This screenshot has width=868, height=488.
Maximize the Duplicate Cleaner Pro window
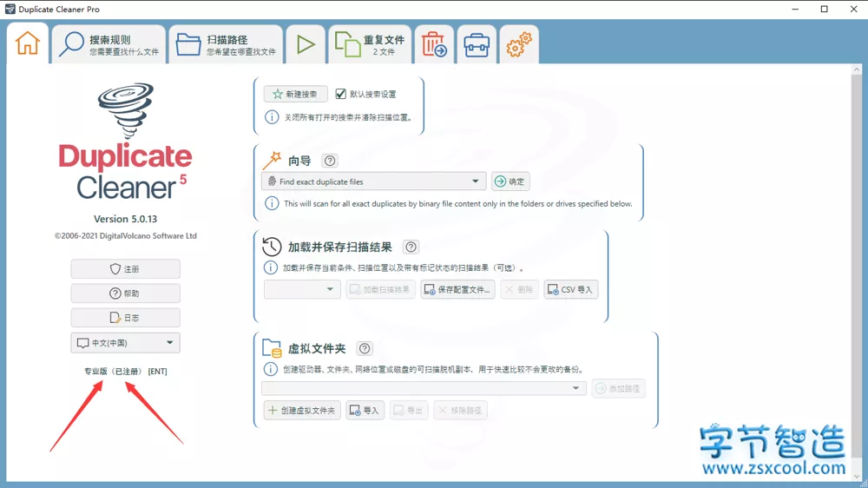[x=825, y=9]
